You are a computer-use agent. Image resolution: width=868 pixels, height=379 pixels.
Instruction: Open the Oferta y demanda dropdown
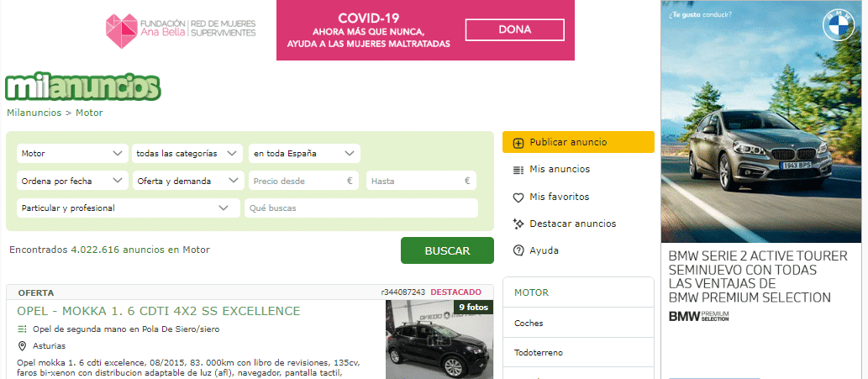click(x=188, y=181)
